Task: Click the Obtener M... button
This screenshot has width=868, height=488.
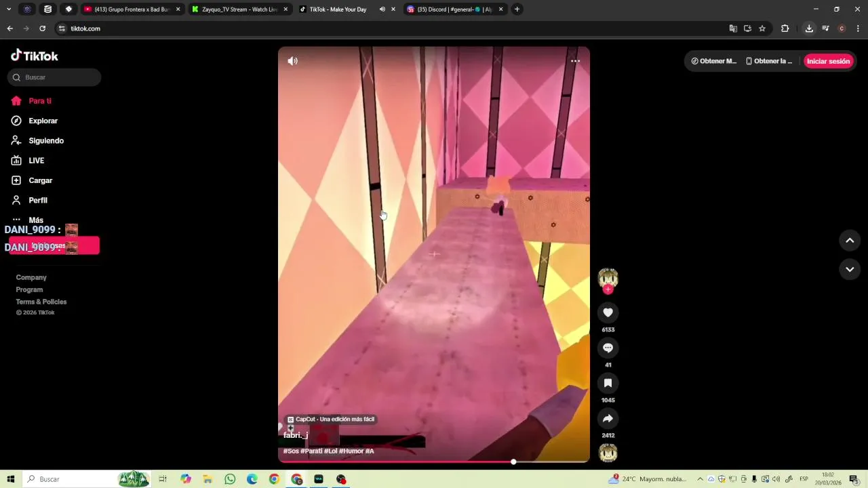Action: 713,61
